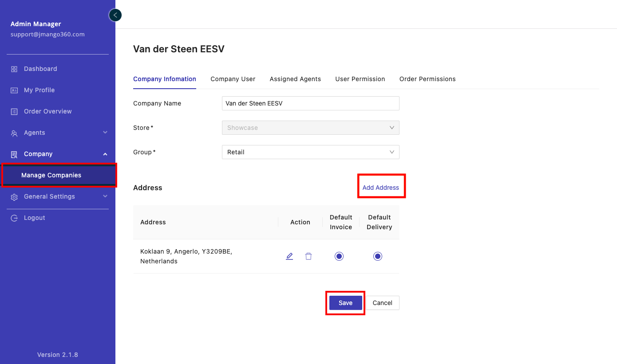Click the Add Address link
Viewport: 617px width, 364px height.
click(381, 188)
